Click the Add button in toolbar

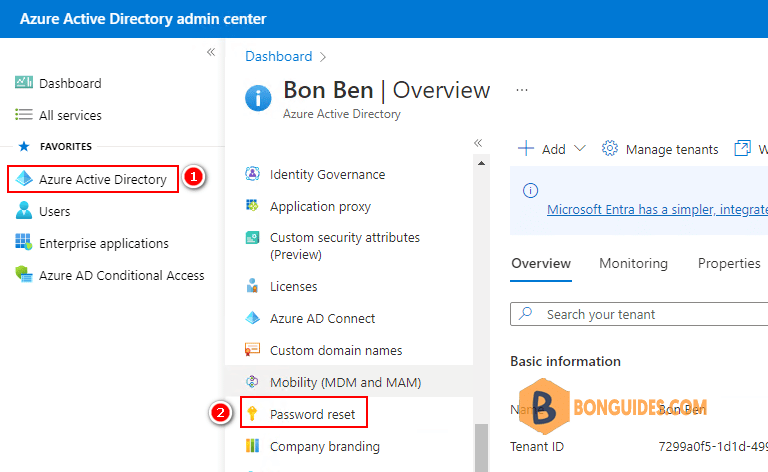[x=552, y=149]
